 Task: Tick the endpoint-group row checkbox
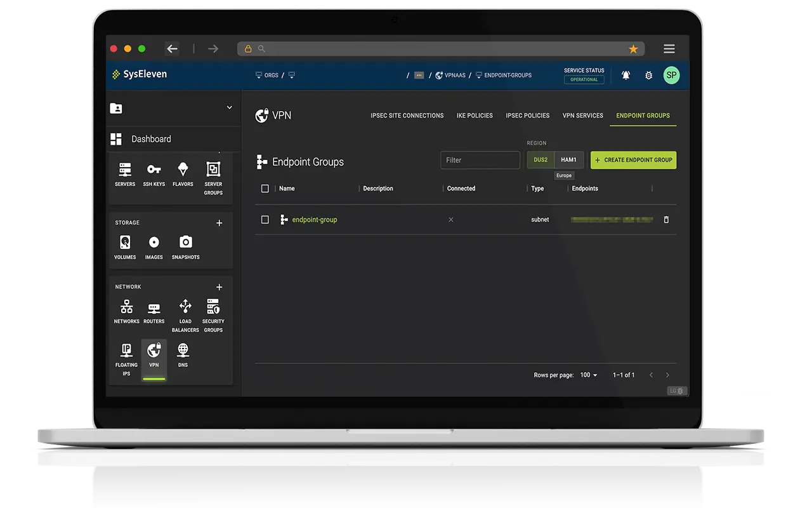click(x=265, y=220)
